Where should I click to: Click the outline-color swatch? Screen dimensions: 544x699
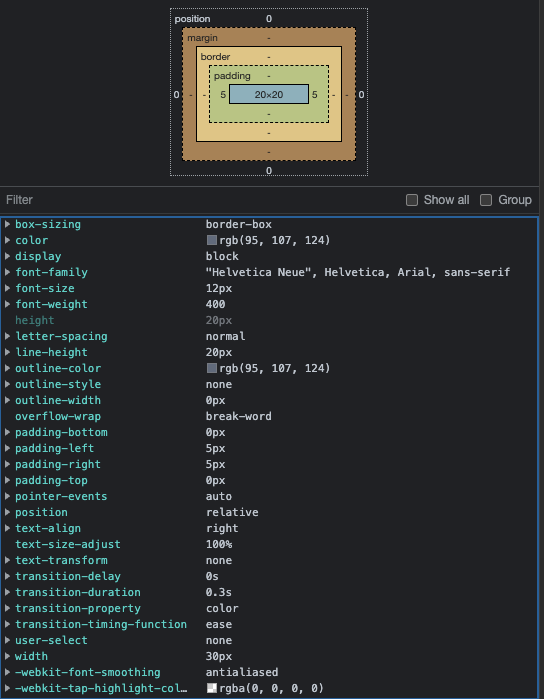tap(212, 368)
